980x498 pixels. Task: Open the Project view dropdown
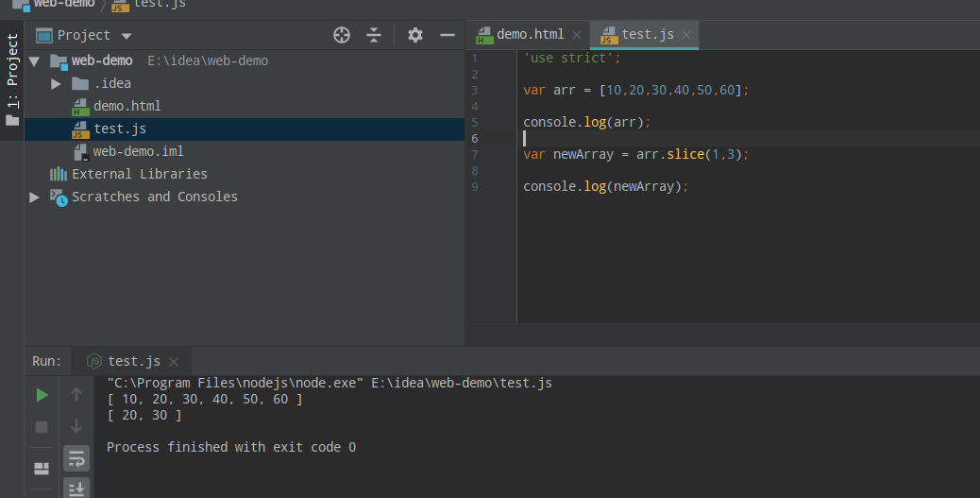pyautogui.click(x=127, y=36)
